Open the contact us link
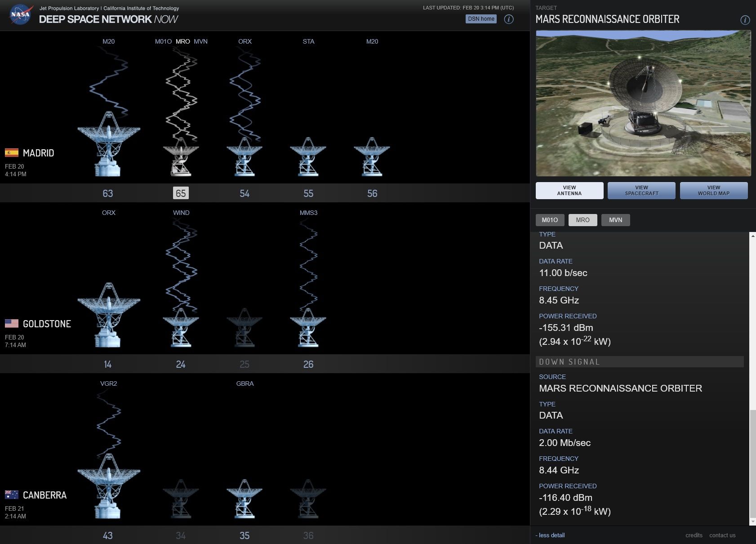The width and height of the screenshot is (756, 544). pos(722,535)
